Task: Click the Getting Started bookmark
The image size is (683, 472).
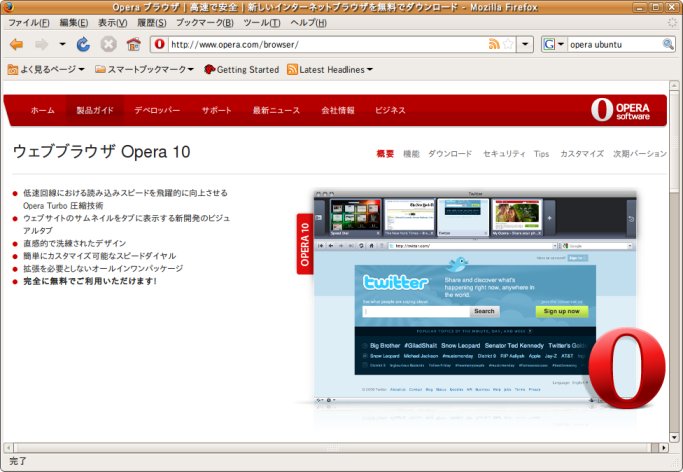Action: click(241, 70)
